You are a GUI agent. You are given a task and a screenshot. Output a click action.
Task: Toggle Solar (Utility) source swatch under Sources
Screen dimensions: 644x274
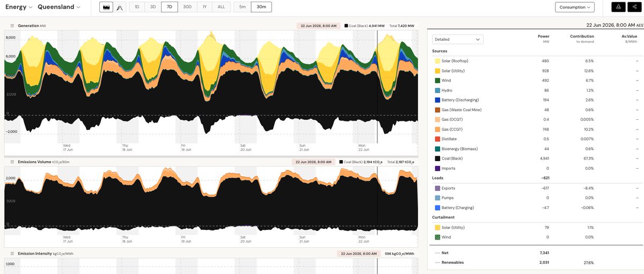point(437,71)
